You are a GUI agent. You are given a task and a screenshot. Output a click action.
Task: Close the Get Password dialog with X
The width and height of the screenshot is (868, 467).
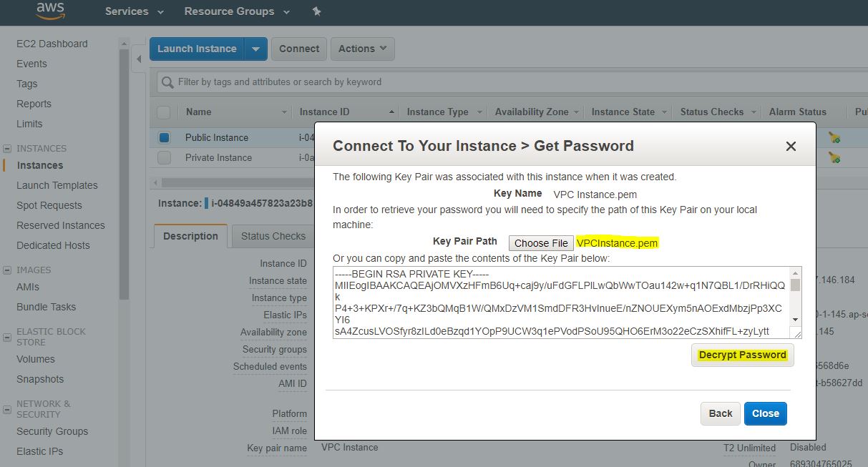click(x=791, y=146)
